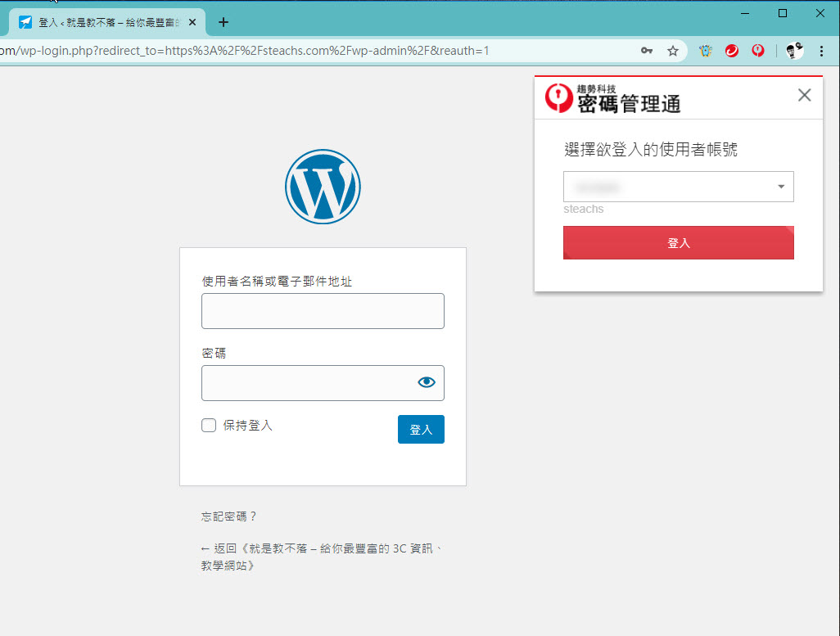The width and height of the screenshot is (840, 636).
Task: Click the 選擇欲登入的使用者帳號 heading
Action: [x=650, y=149]
